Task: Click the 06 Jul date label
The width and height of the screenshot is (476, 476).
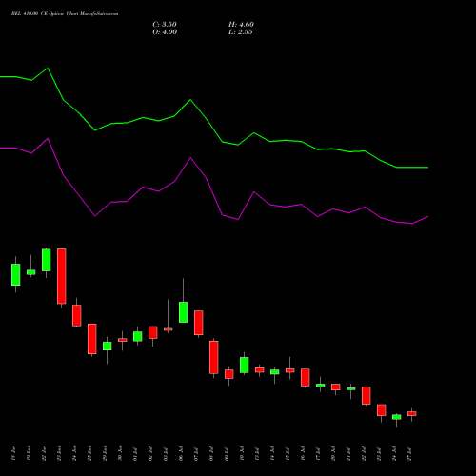Action: 181,453
